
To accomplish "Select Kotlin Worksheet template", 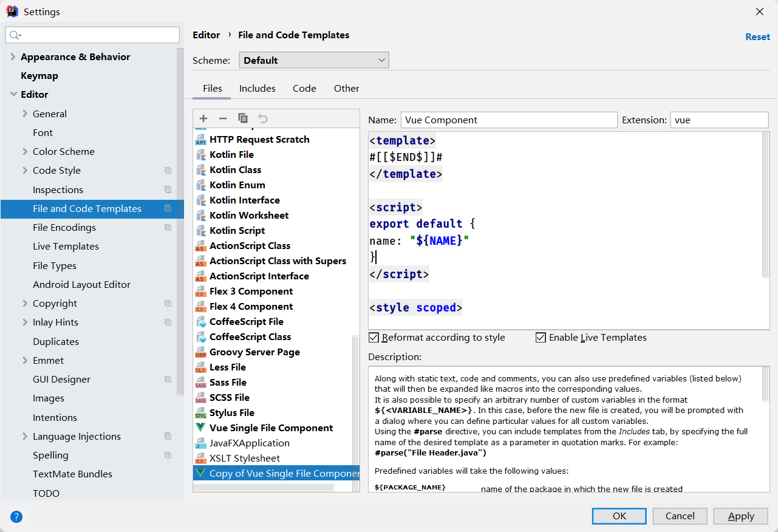I will 249,216.
